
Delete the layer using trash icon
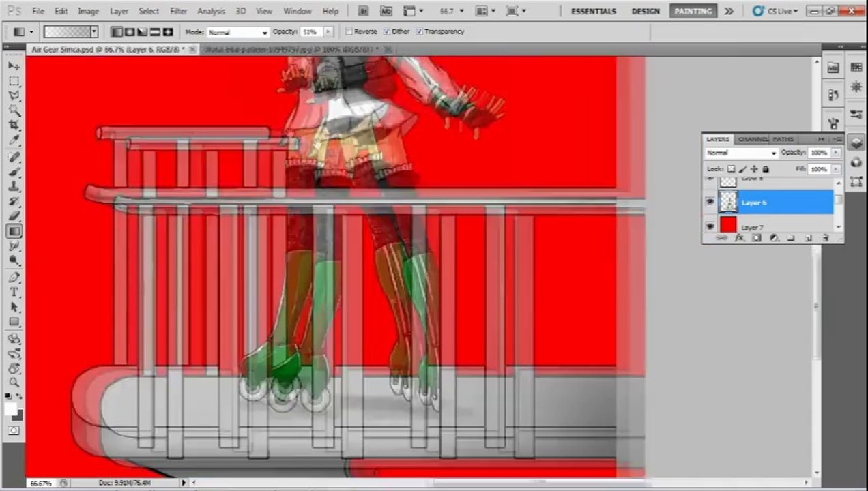(825, 238)
